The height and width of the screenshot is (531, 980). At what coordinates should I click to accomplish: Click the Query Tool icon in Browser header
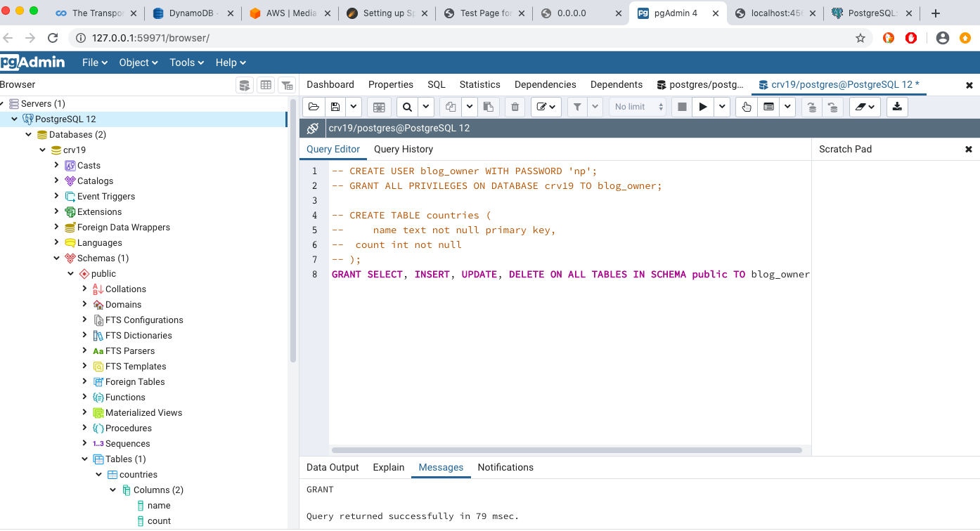click(x=244, y=85)
